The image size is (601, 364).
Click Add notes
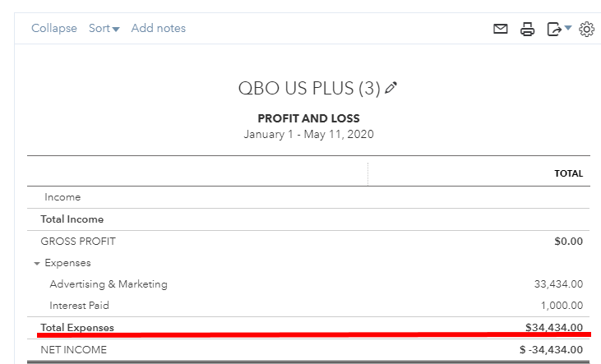[x=159, y=29]
